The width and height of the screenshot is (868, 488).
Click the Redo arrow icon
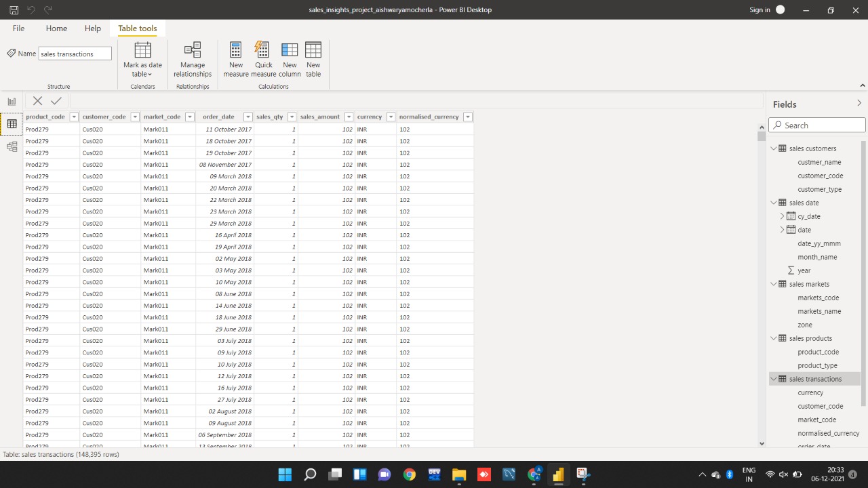pos(47,10)
